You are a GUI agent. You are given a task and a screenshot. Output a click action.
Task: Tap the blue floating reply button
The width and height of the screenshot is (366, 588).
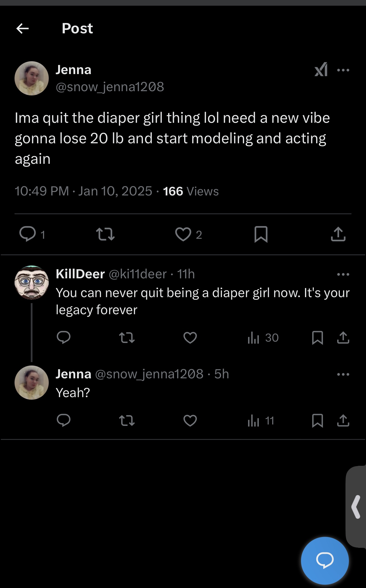pyautogui.click(x=325, y=561)
